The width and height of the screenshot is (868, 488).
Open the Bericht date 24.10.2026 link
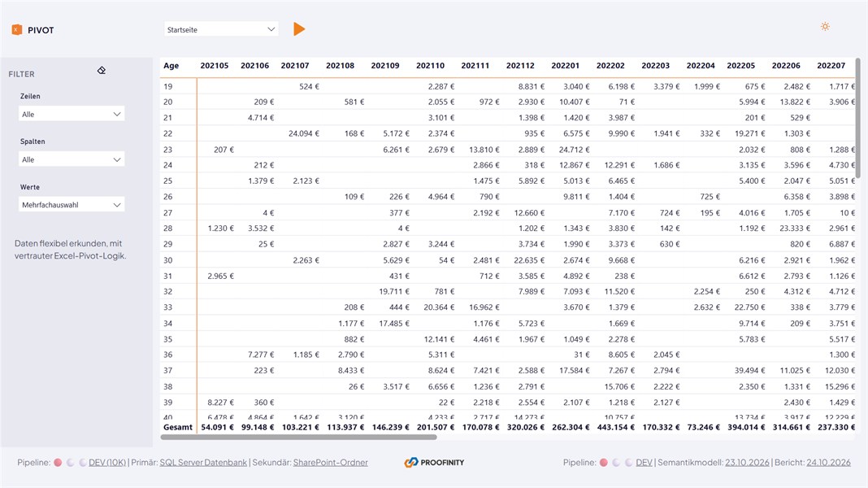829,463
